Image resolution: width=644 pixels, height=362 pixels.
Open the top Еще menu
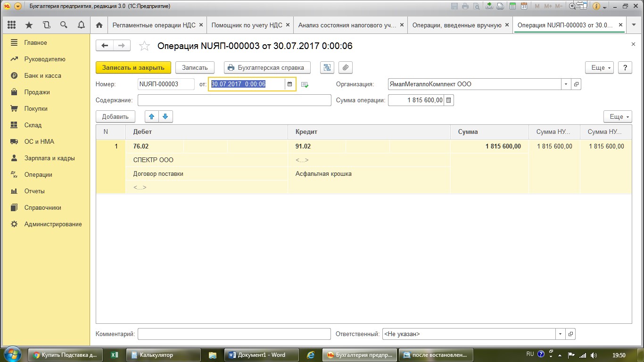pos(599,67)
